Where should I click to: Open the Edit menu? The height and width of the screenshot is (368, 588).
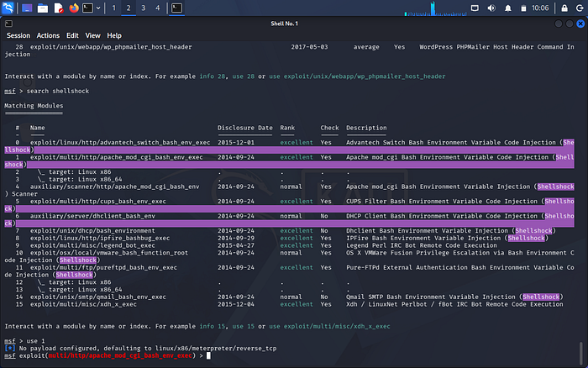(72, 35)
